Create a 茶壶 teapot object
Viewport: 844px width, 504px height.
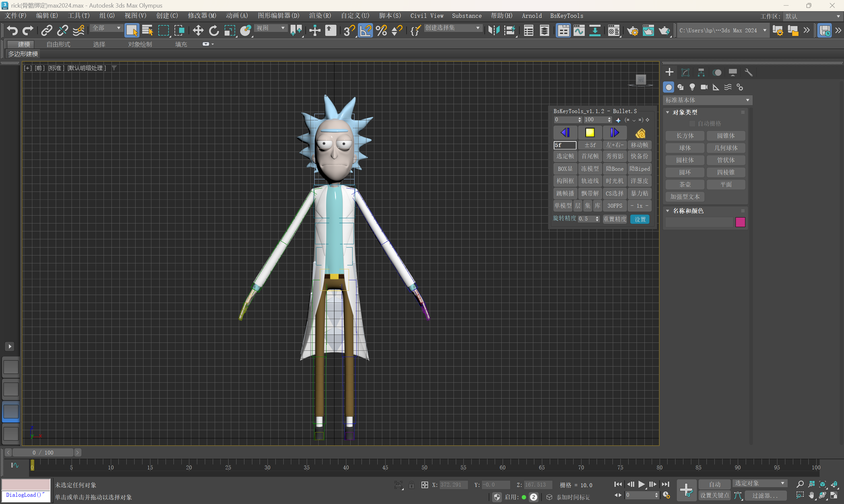click(685, 184)
